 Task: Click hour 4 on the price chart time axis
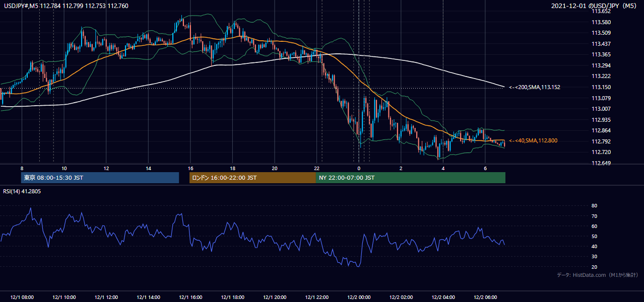443,168
